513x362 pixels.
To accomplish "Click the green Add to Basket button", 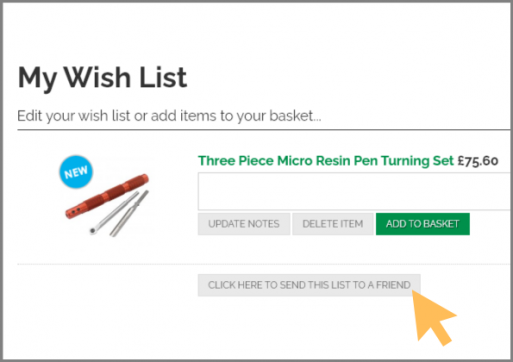I will 423,224.
